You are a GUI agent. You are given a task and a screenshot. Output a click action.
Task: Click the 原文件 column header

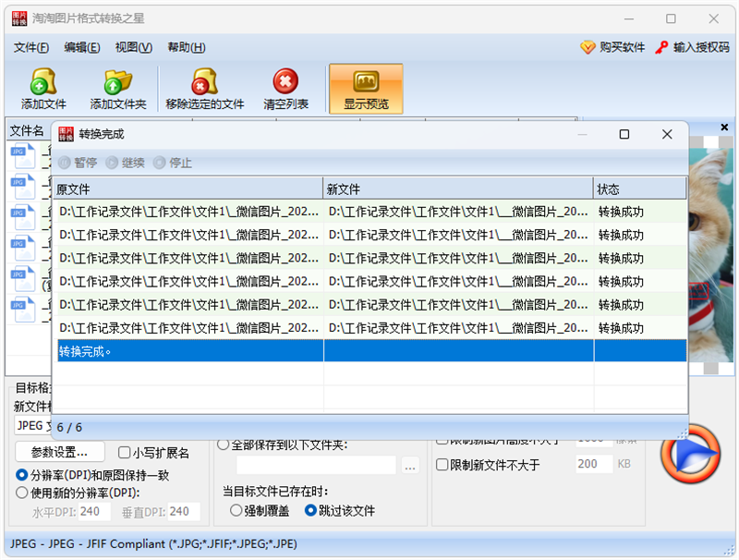coord(188,189)
